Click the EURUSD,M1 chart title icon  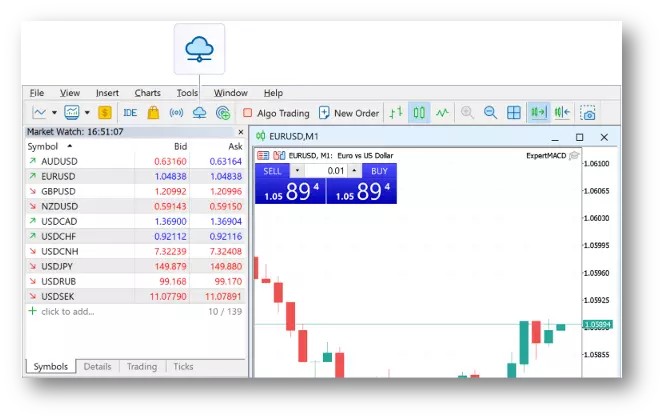point(260,136)
